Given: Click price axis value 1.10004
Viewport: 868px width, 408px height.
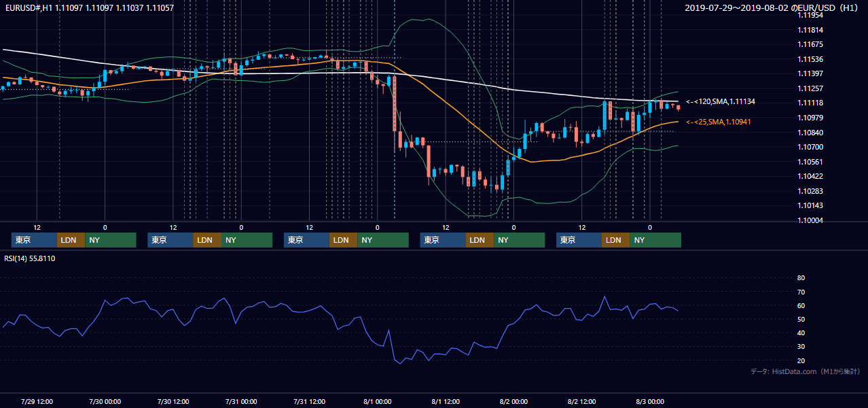Looking at the screenshot, I should pyautogui.click(x=810, y=220).
